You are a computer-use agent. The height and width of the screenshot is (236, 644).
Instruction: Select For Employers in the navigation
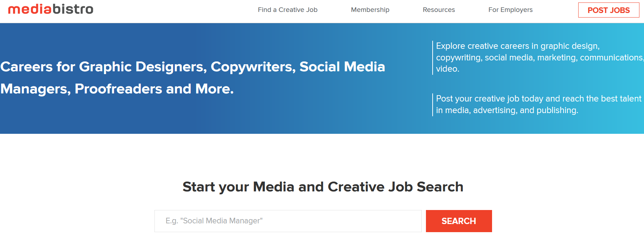coord(510,10)
